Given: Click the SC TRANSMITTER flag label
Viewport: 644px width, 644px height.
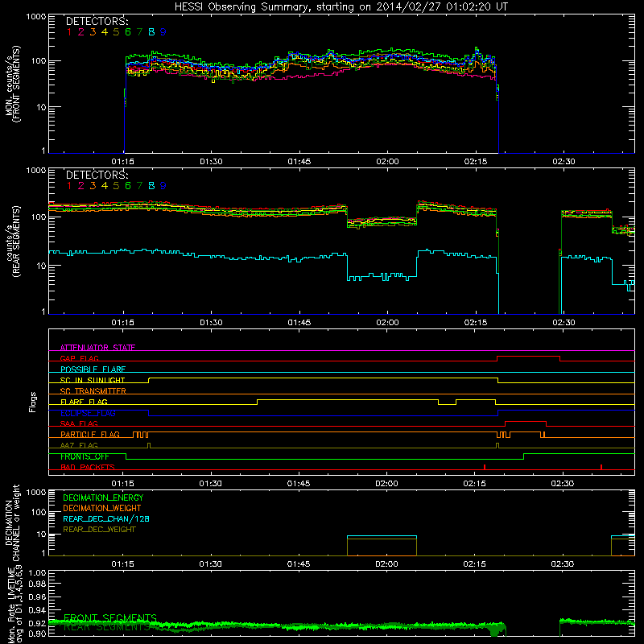Looking at the screenshot, I should [x=93, y=391].
